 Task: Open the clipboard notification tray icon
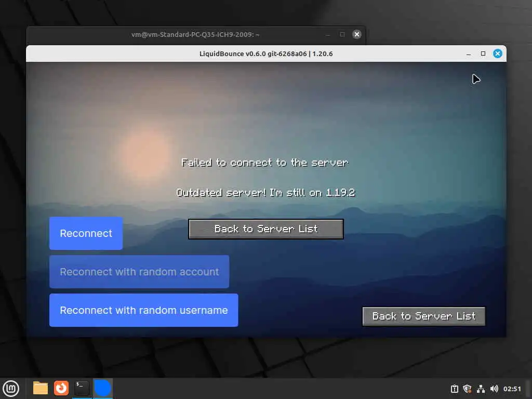(454, 389)
